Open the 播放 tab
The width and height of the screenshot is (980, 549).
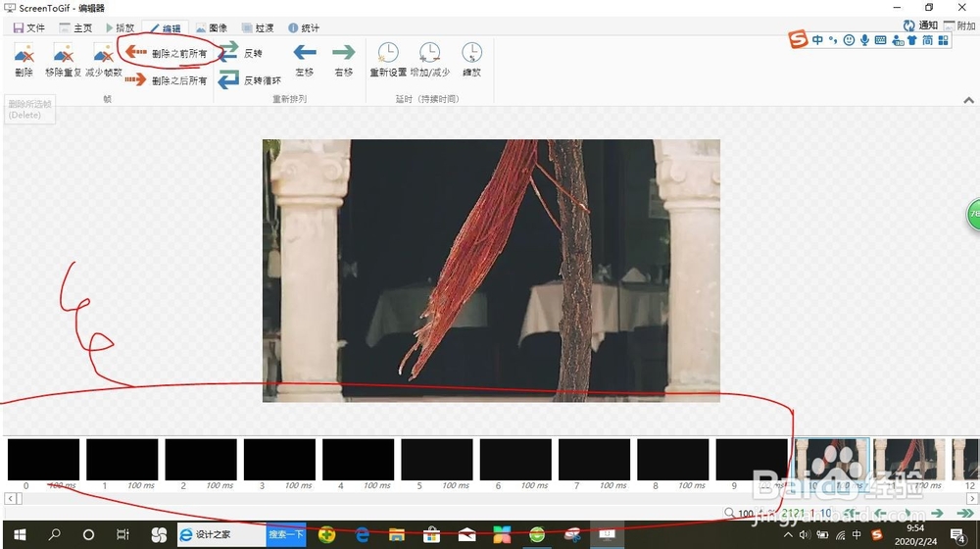[120, 27]
